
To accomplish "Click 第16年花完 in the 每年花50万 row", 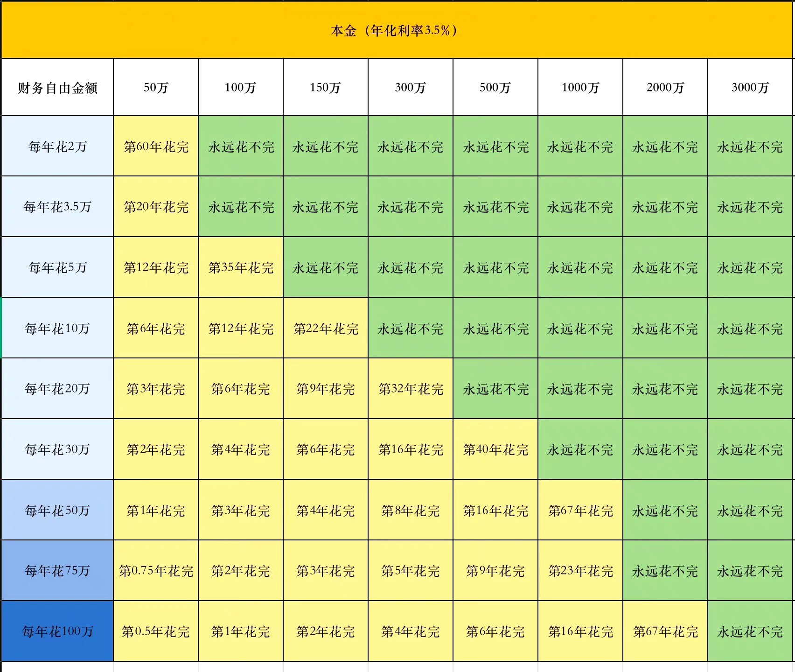I will (495, 510).
